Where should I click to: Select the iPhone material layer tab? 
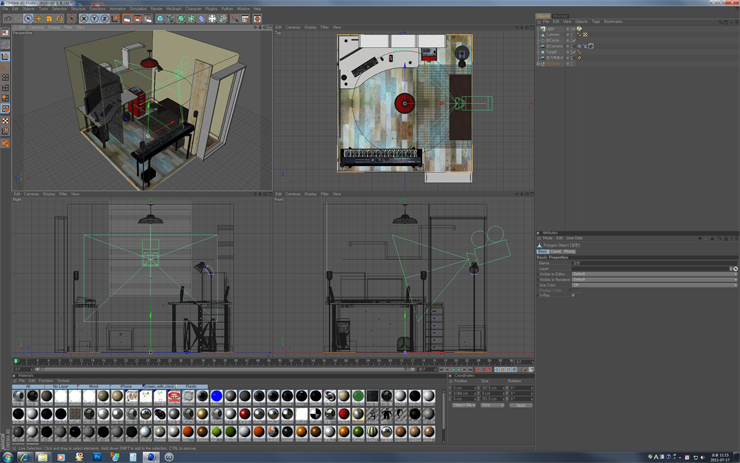point(126,387)
